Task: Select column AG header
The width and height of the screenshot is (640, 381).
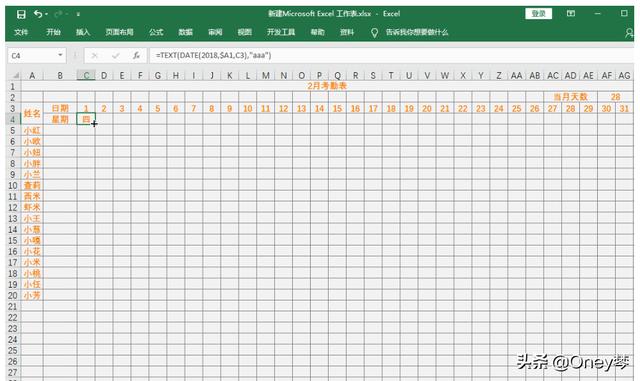Action: [x=624, y=76]
